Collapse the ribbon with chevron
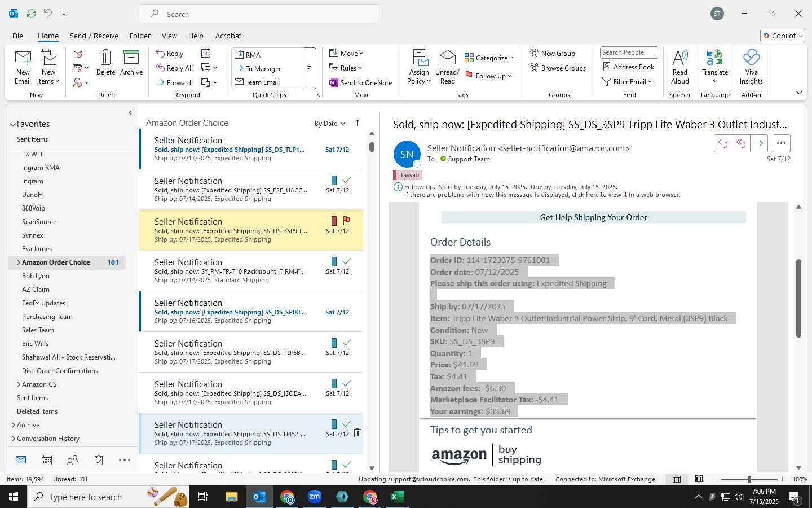Screen dimensions: 812x508 (799, 93)
